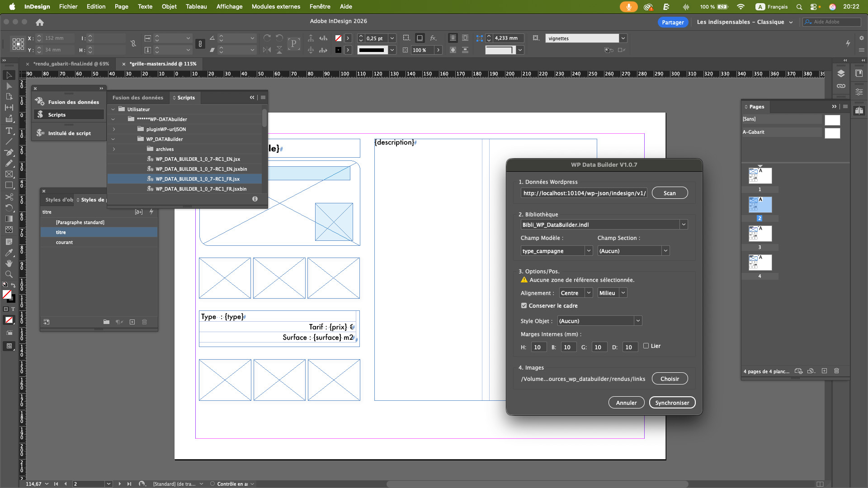Open the Champ Modèle type_campagne dropdown

588,251
